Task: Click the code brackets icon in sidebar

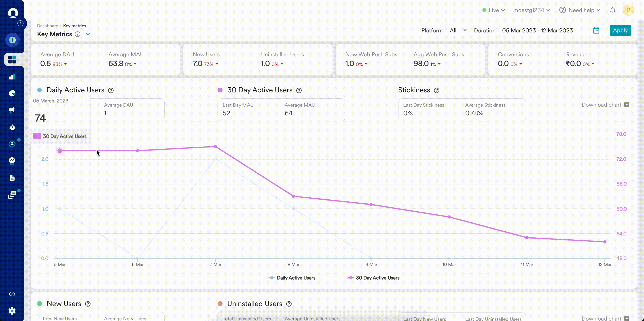Action: pos(12,294)
